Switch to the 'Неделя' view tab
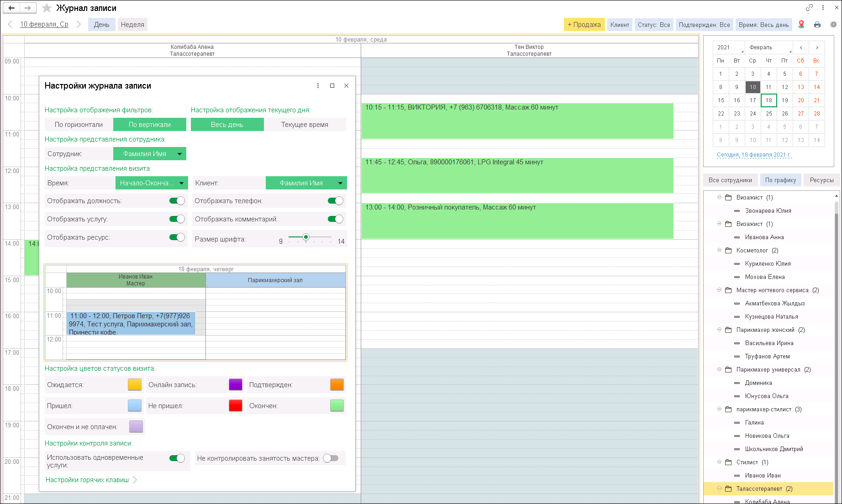 (132, 25)
